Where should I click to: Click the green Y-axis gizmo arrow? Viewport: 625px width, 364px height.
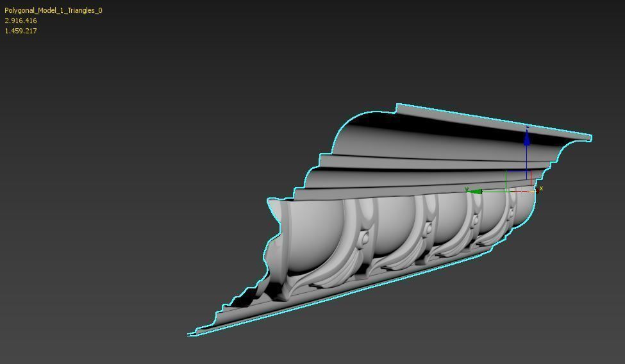pyautogui.click(x=474, y=192)
